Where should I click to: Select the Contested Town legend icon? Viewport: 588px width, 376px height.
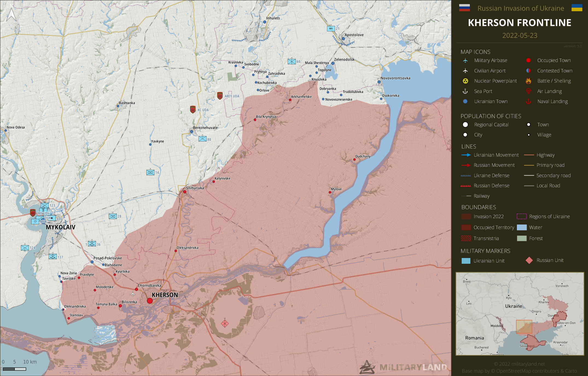pos(528,71)
